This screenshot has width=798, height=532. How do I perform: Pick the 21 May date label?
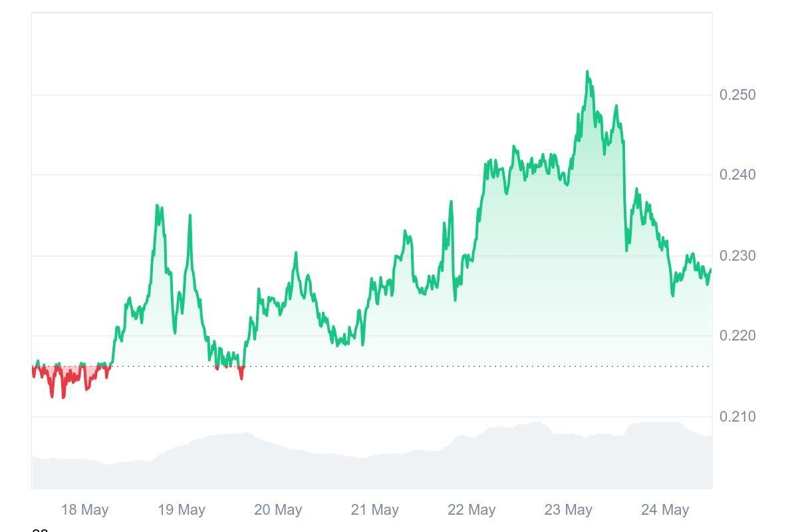pyautogui.click(x=375, y=510)
